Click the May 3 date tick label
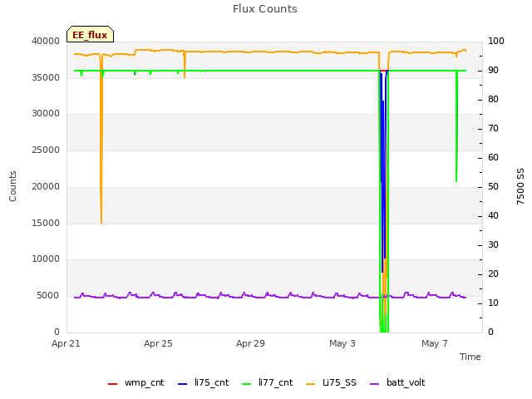Viewport: 532px width, 399px height. tap(342, 343)
